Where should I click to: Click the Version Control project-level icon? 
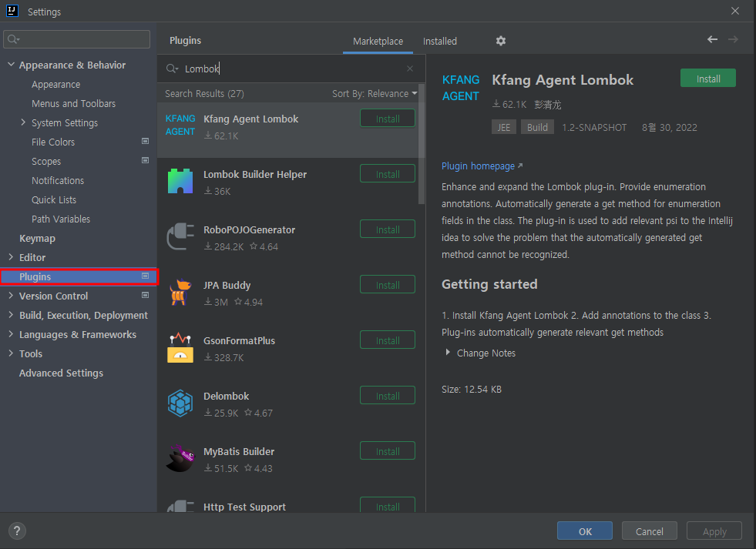click(x=145, y=295)
